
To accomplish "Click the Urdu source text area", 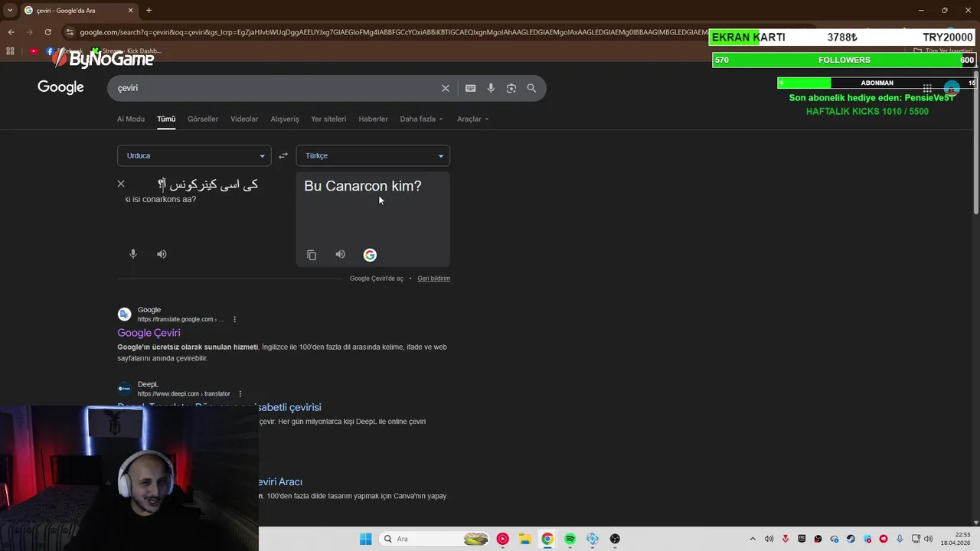I will click(x=207, y=184).
